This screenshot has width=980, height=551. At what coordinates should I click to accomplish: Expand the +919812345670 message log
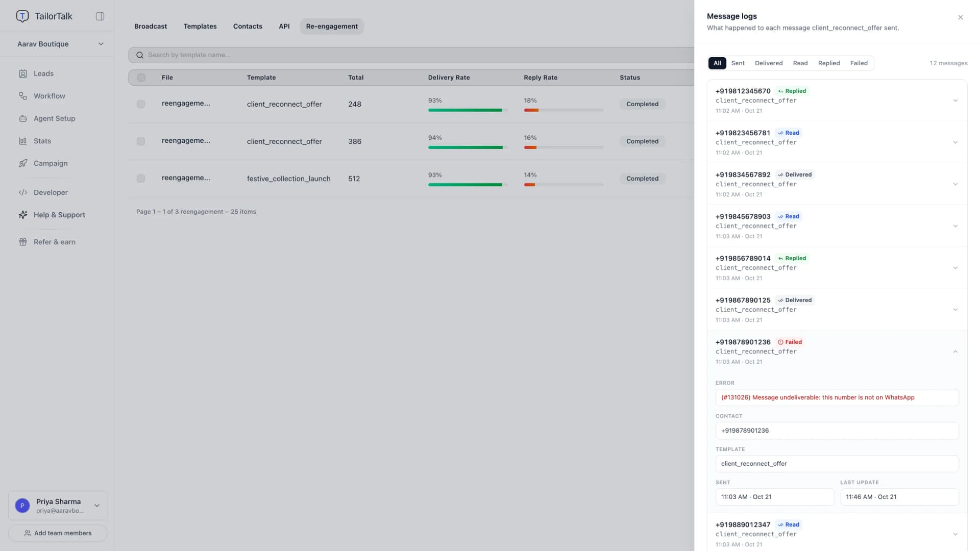pyautogui.click(x=955, y=101)
